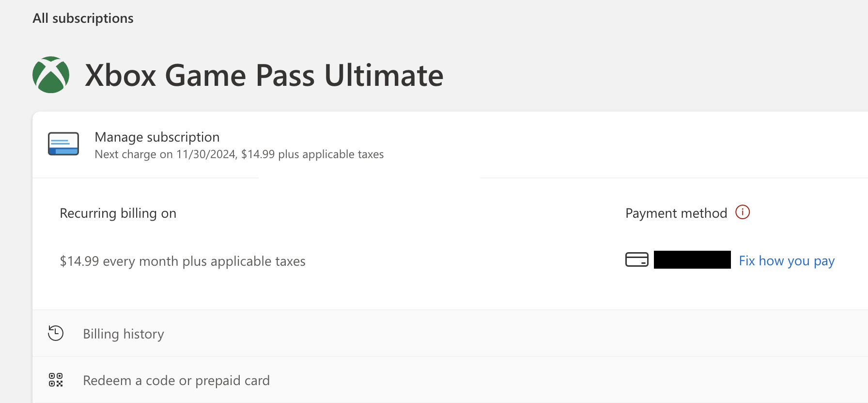Click the Xbox logo icon
The height and width of the screenshot is (403, 868).
coord(51,75)
